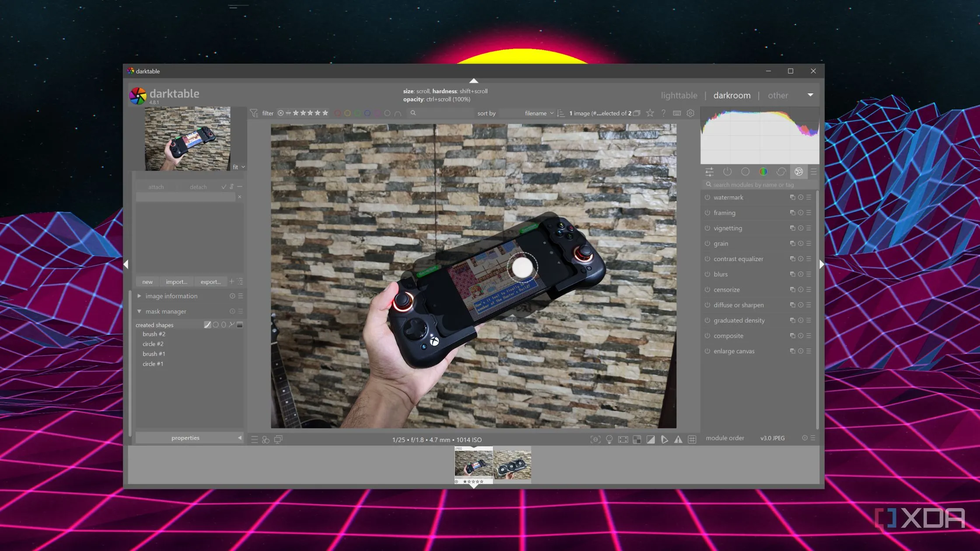
Task: Toggle high quality processing icon
Action: (623, 439)
